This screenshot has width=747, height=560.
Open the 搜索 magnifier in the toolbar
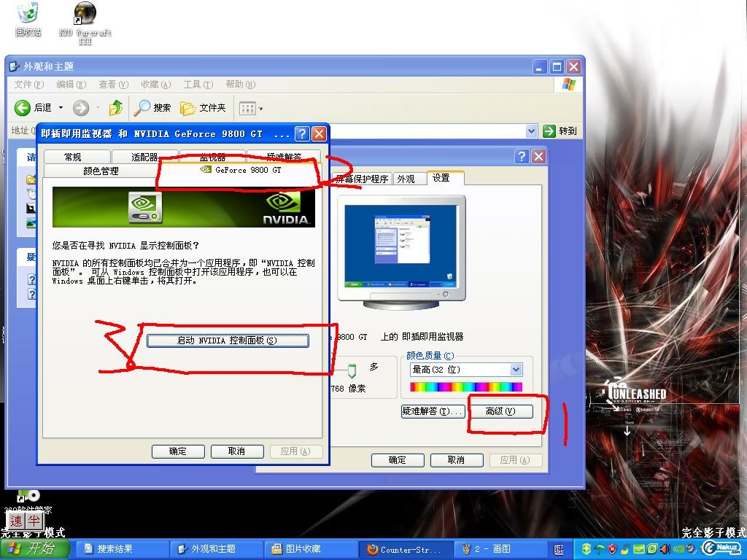(152, 108)
